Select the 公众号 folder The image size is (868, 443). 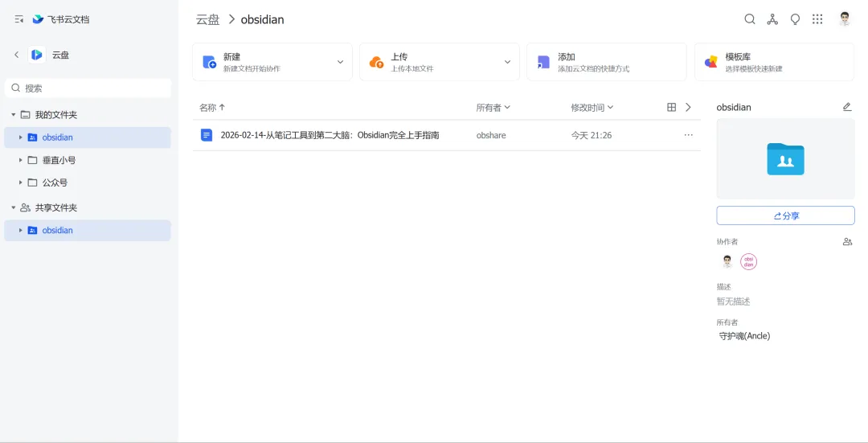coord(88,183)
